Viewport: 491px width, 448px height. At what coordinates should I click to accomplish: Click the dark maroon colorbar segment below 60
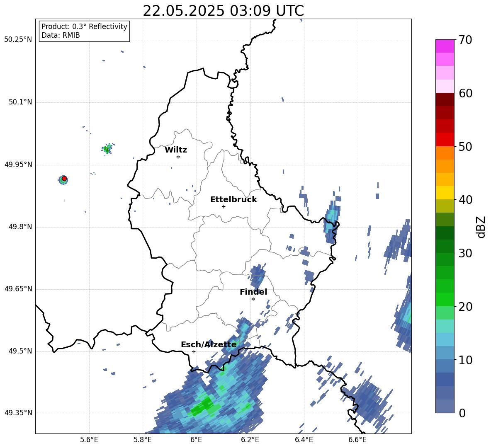click(445, 99)
